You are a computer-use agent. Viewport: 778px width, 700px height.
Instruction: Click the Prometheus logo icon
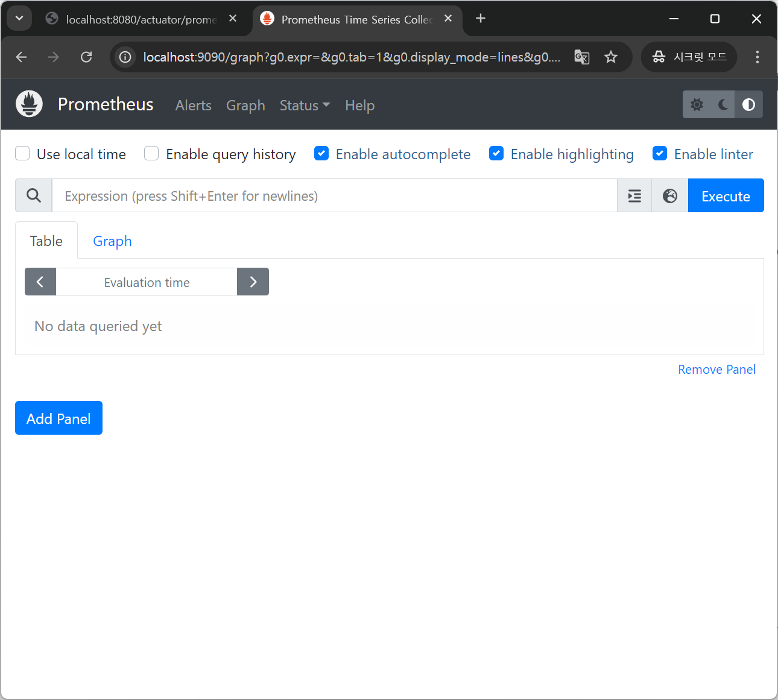[x=28, y=103]
